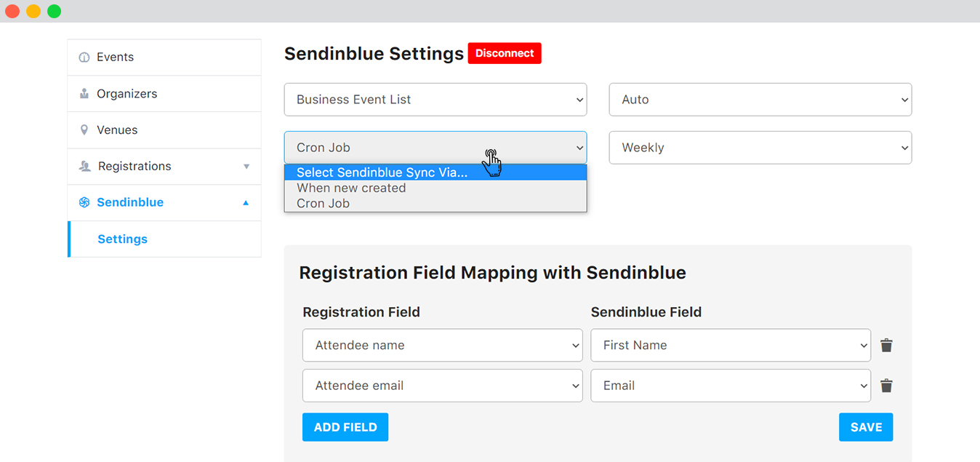Open the Attendee email registration field dropdown
Viewport: 980px width, 462px height.
[x=443, y=386]
